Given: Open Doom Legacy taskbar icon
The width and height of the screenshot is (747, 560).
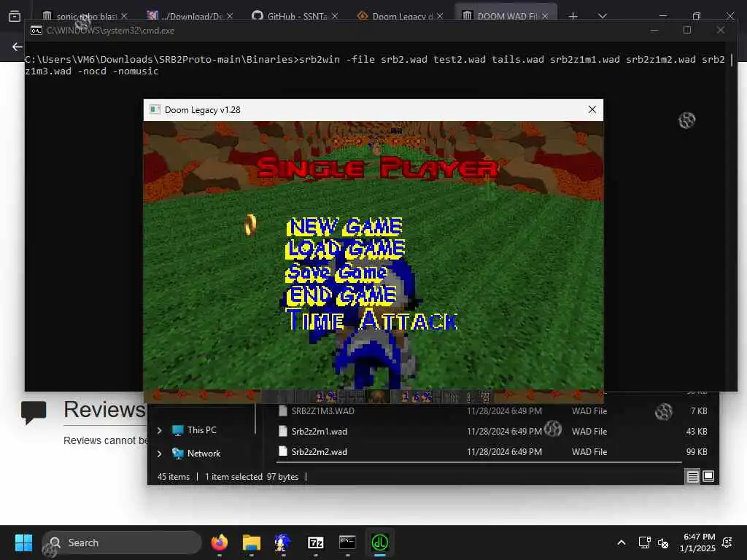Looking at the screenshot, I should click(379, 542).
